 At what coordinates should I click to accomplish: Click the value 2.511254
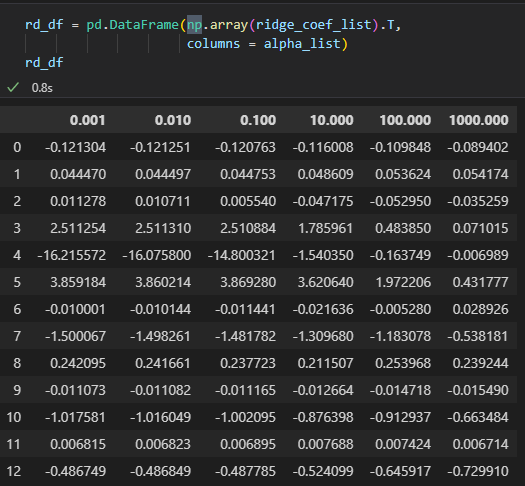(78, 229)
